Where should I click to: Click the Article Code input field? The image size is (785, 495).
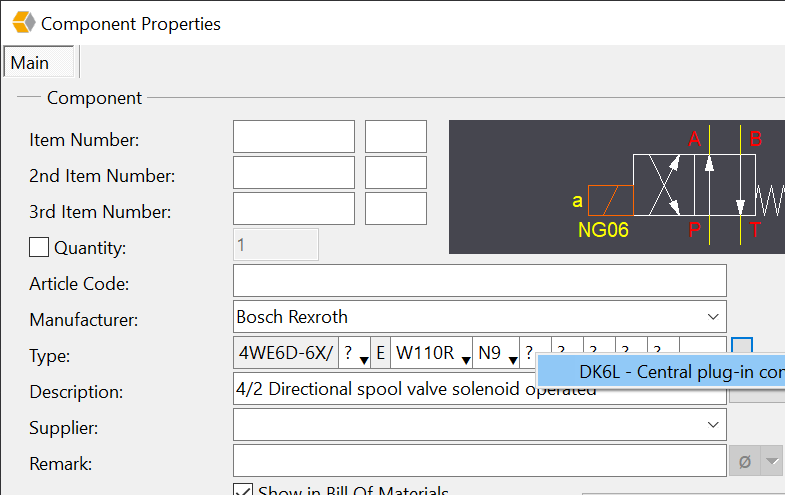pyautogui.click(x=480, y=280)
